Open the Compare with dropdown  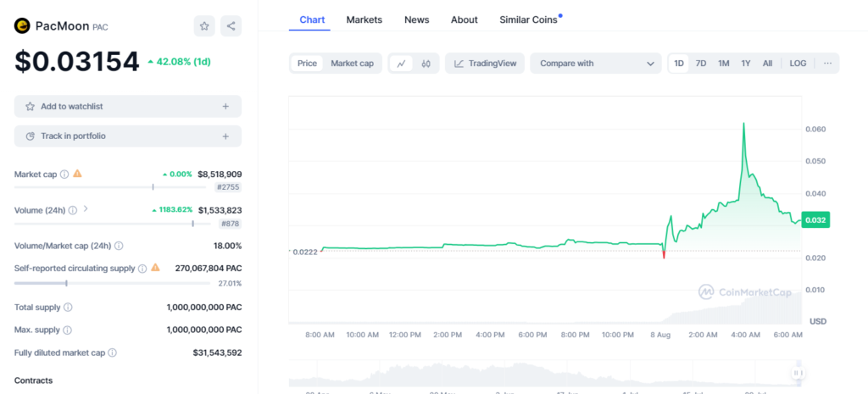pyautogui.click(x=595, y=64)
